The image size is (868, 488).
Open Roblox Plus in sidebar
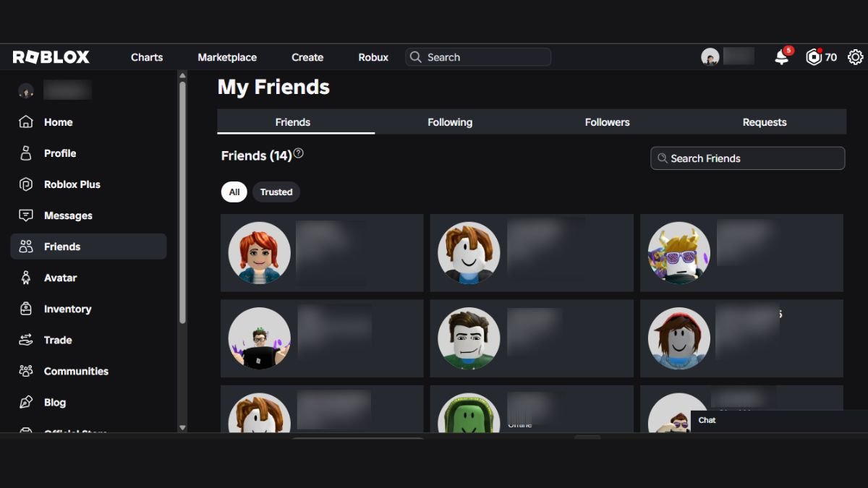[x=72, y=184]
